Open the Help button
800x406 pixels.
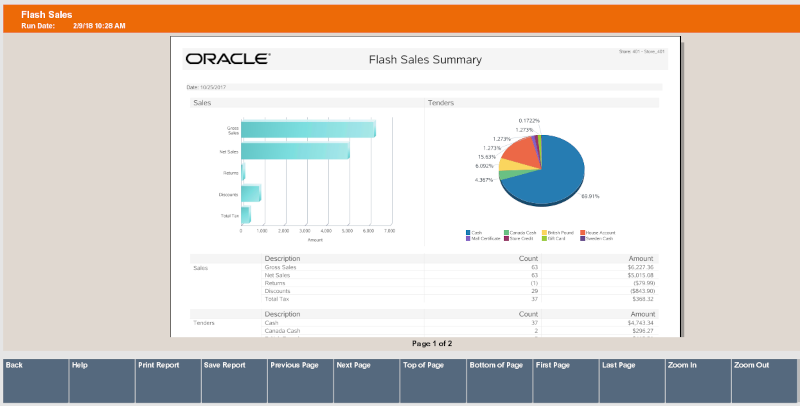(x=102, y=381)
